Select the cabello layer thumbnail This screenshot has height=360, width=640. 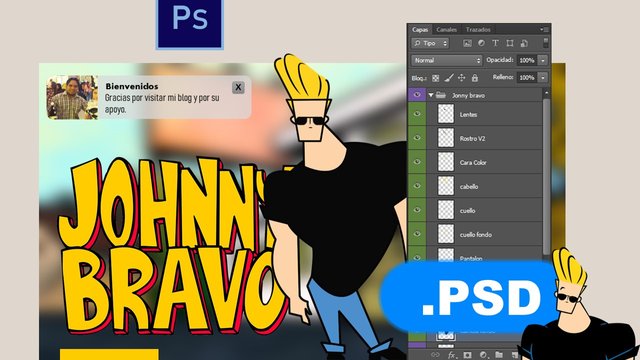point(446,186)
